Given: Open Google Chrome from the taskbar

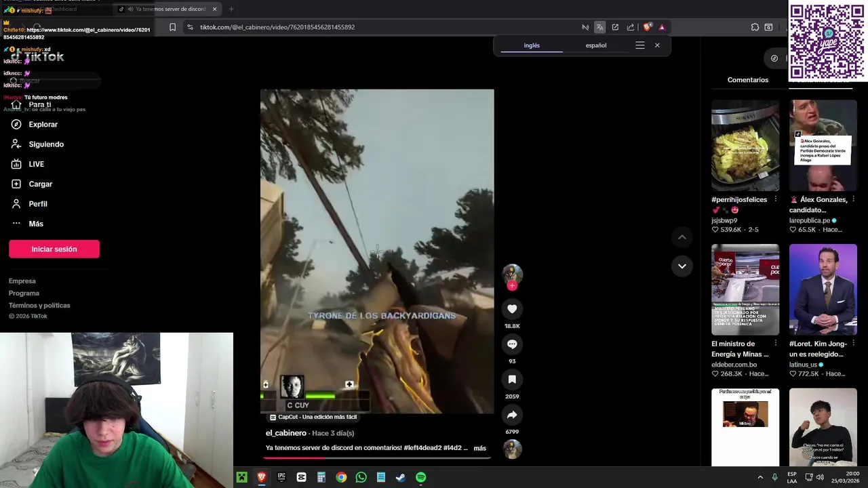Looking at the screenshot, I should pyautogui.click(x=341, y=478).
